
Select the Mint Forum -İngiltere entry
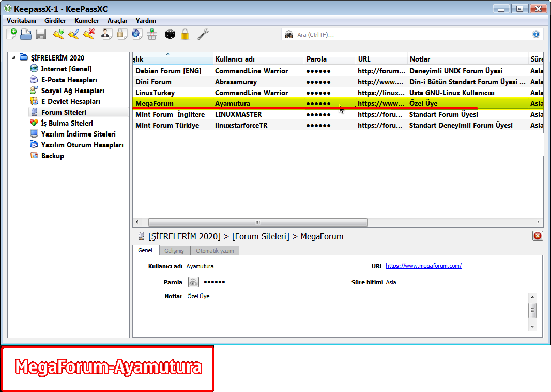coord(170,115)
